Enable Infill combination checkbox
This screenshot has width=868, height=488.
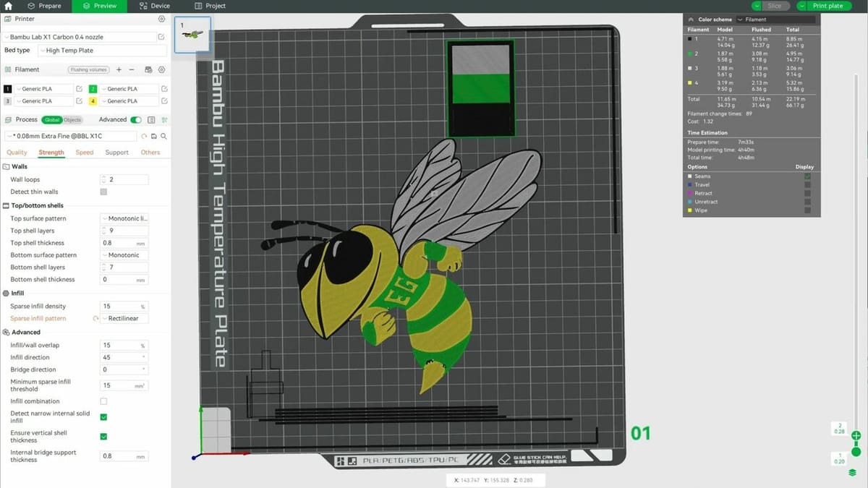tap(103, 401)
